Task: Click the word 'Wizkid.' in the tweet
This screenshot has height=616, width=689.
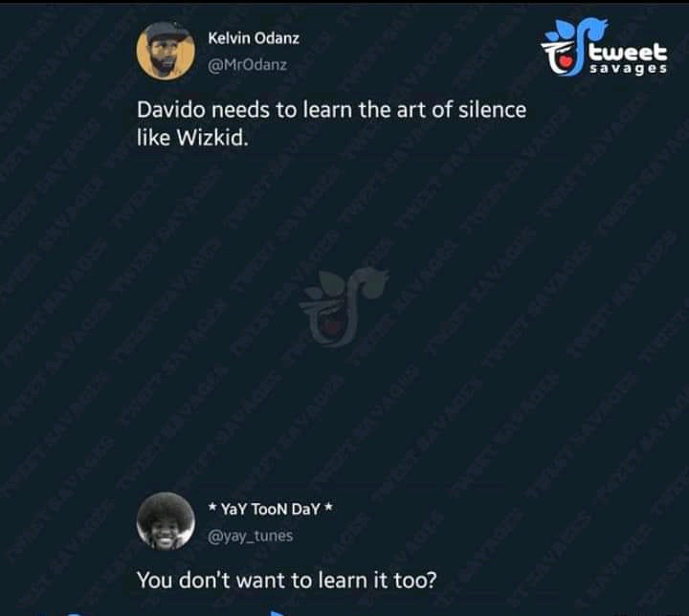Action: [212, 138]
